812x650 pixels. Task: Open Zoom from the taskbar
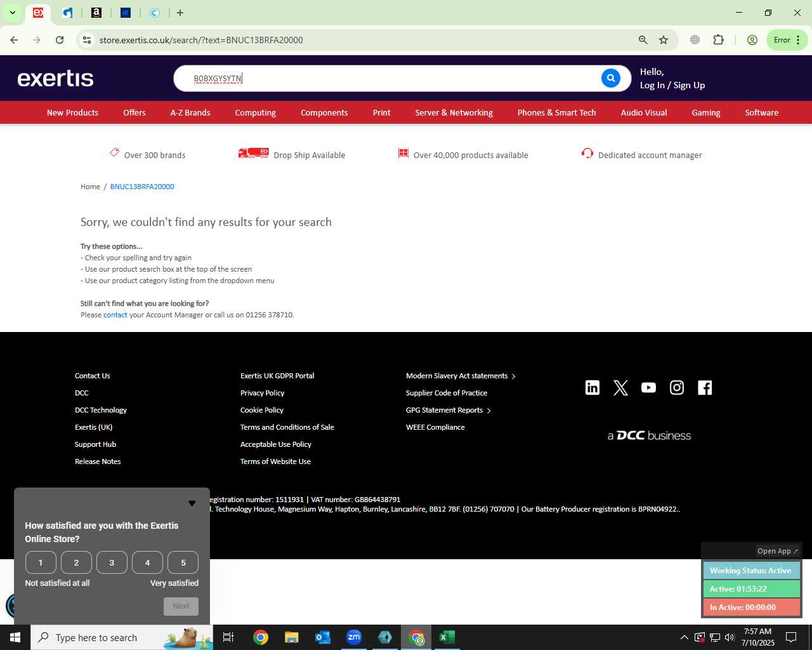click(354, 637)
